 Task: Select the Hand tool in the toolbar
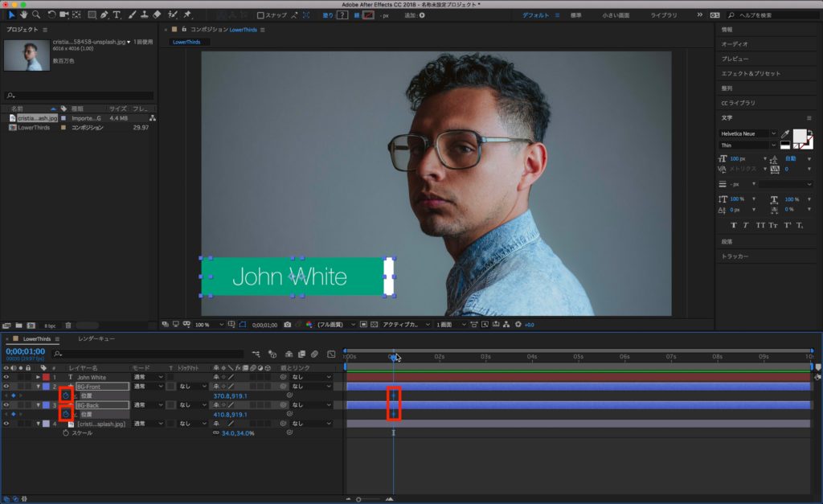(23, 14)
